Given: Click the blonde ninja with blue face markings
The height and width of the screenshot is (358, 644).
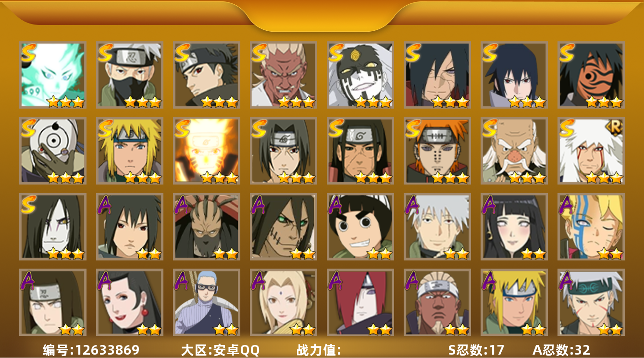Looking at the screenshot, I should point(591,227).
